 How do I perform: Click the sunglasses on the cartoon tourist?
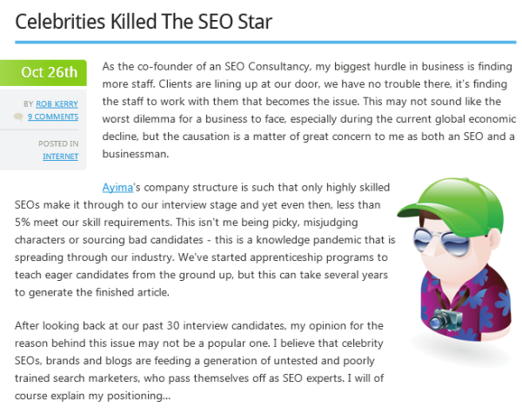tap(442, 241)
